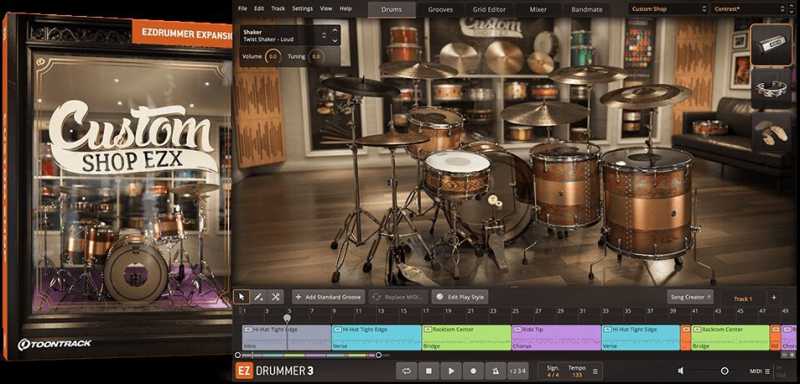Screen dimensions: 800x384
Task: Open the menu icon beside Tempo
Action: (595, 371)
